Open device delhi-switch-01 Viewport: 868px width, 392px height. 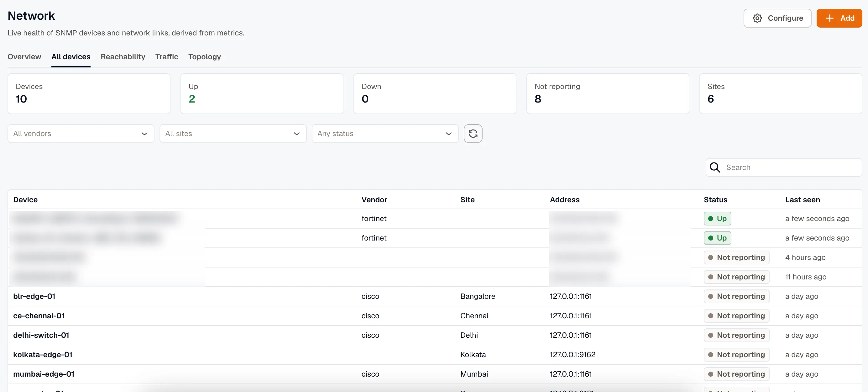pos(41,335)
